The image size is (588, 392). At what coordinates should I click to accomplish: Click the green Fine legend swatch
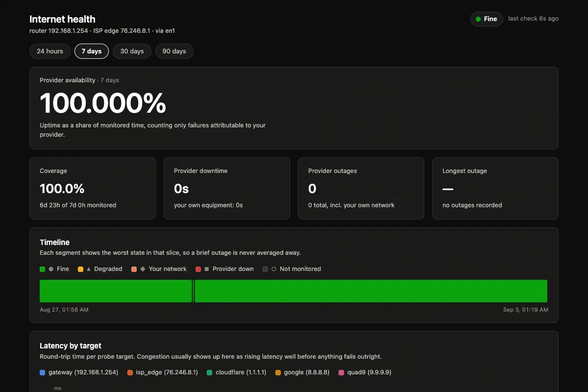pos(43,269)
